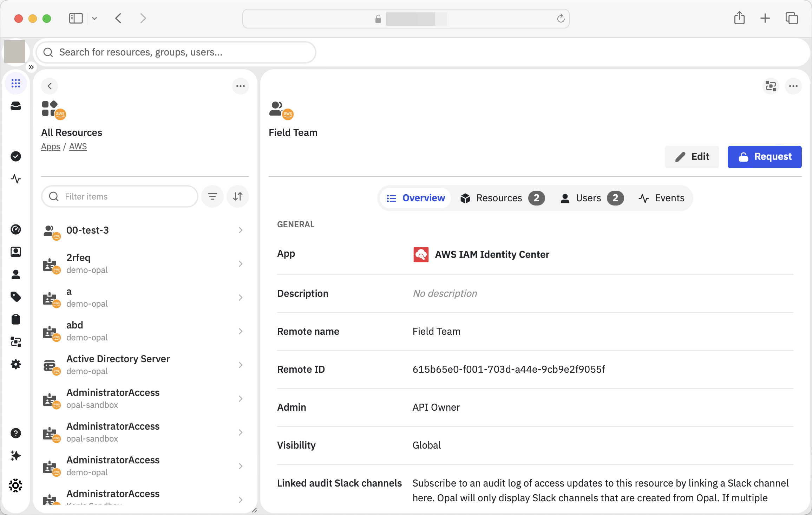
Task: Focus the global search field
Action: point(176,52)
